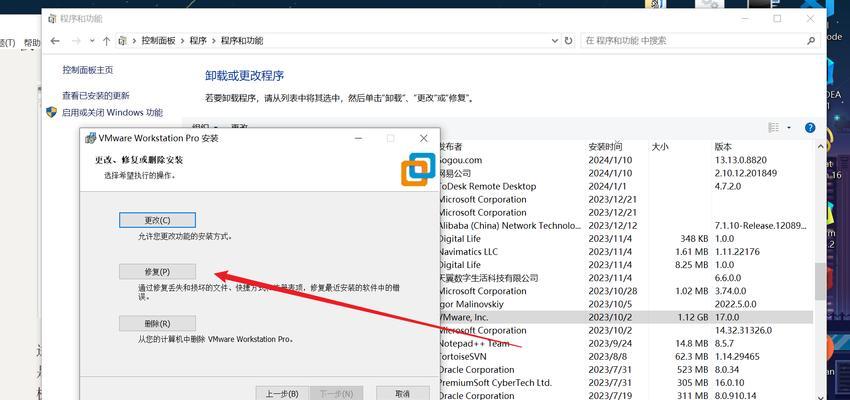Click the 取消 cancel button
Viewport: 850px width, 400px height.
click(403, 393)
